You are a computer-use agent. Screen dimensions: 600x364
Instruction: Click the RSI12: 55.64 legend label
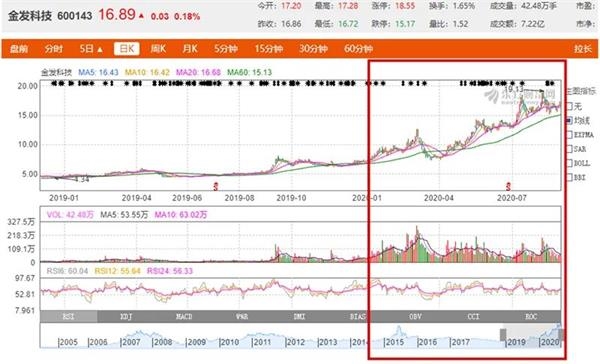coord(117,271)
